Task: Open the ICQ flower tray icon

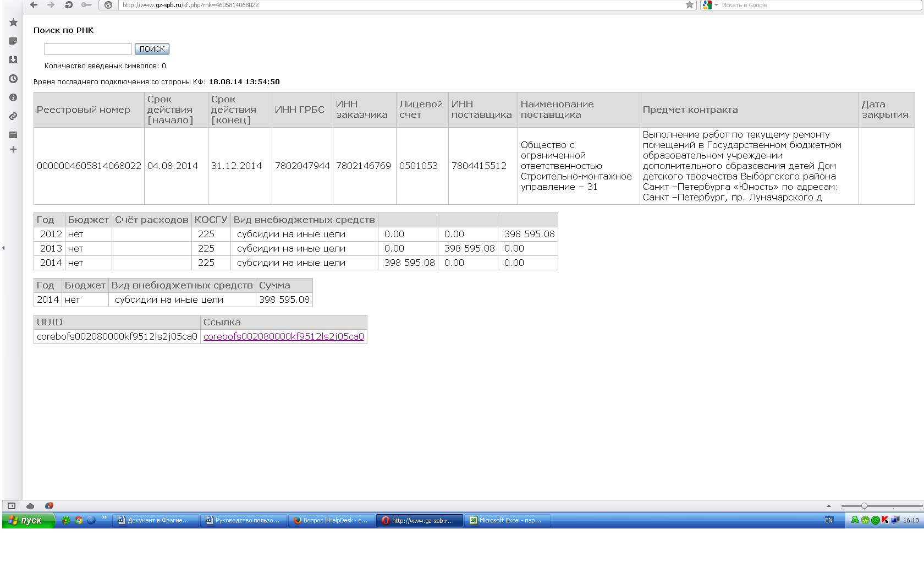Action: point(865,520)
